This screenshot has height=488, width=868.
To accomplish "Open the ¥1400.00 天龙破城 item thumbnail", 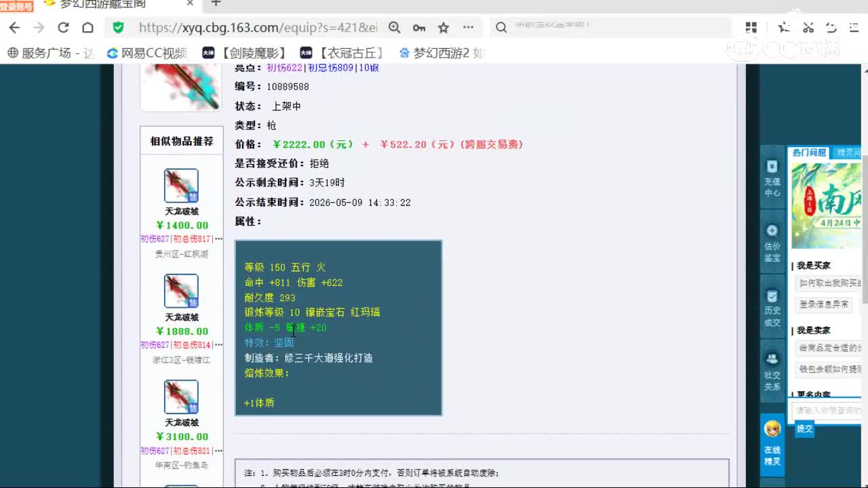I will click(x=181, y=186).
